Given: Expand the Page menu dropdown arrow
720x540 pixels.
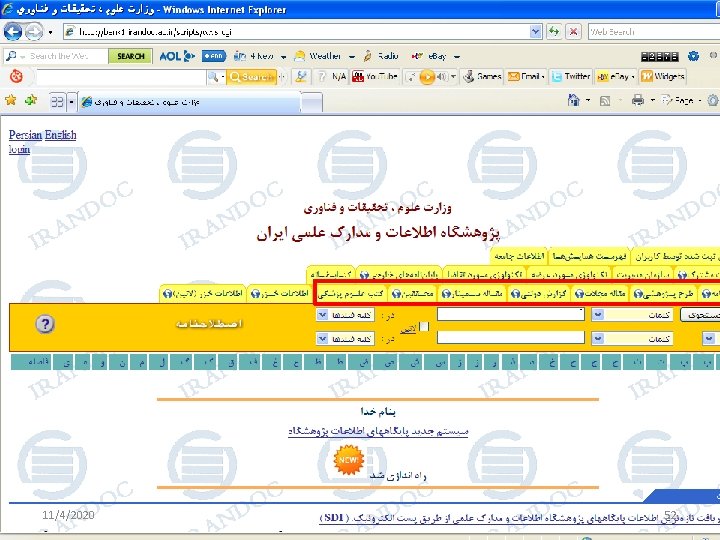Looking at the screenshot, I should coord(700,100).
